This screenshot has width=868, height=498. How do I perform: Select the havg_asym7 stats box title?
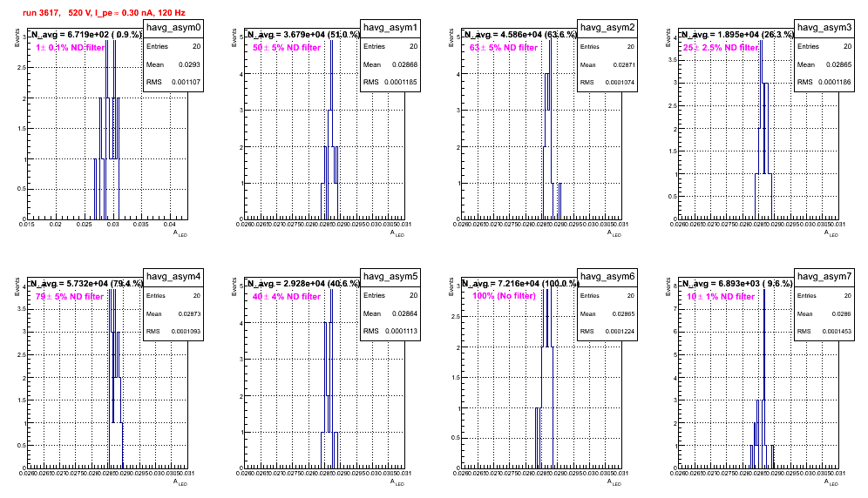click(x=824, y=276)
